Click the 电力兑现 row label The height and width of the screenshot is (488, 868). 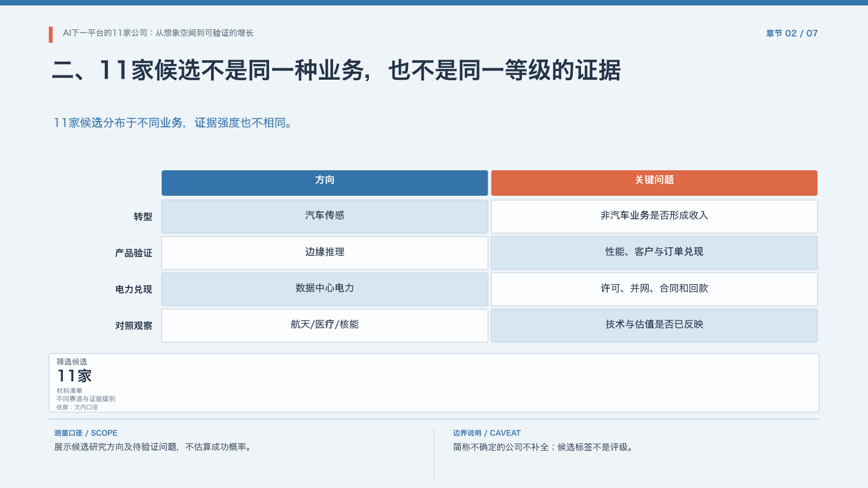click(133, 289)
